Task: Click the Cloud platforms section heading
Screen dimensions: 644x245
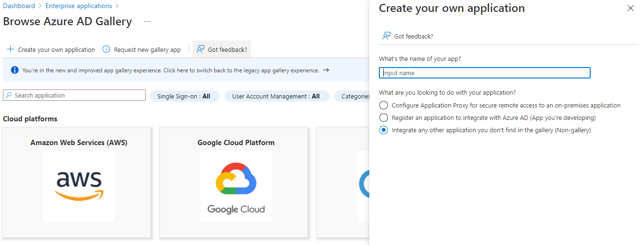Action: click(30, 119)
